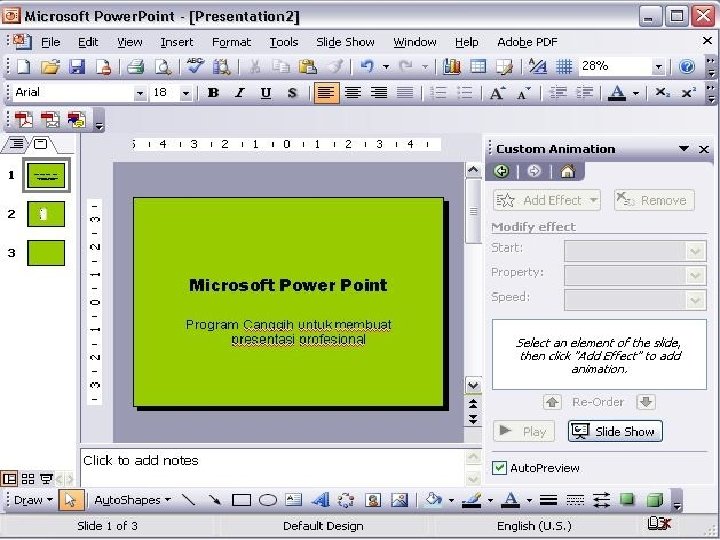720x540 pixels.
Task: Open the Slide Show menu
Action: [345, 42]
